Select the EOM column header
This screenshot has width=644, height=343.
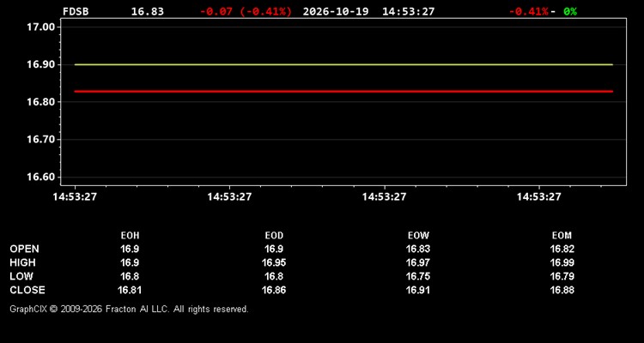[x=562, y=236]
